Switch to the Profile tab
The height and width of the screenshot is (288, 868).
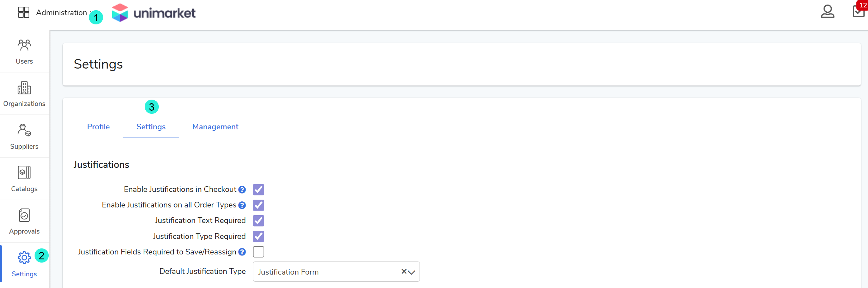pos(98,127)
